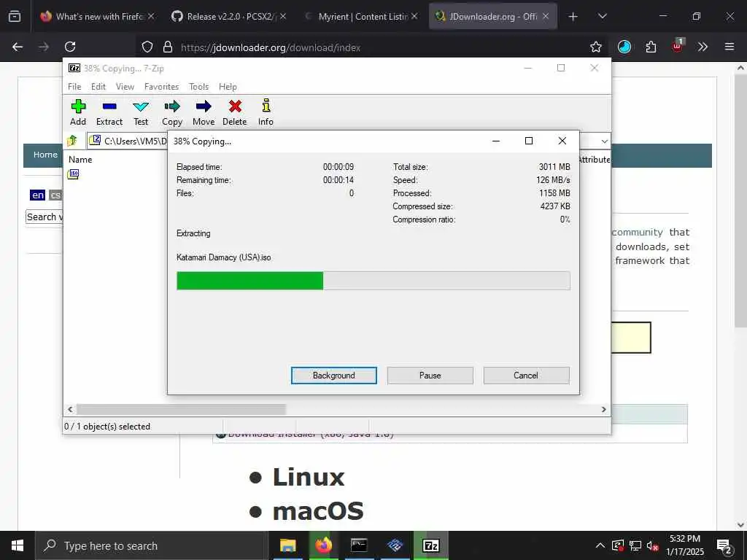Click the Background button
This screenshot has height=560, width=747.
pos(334,376)
